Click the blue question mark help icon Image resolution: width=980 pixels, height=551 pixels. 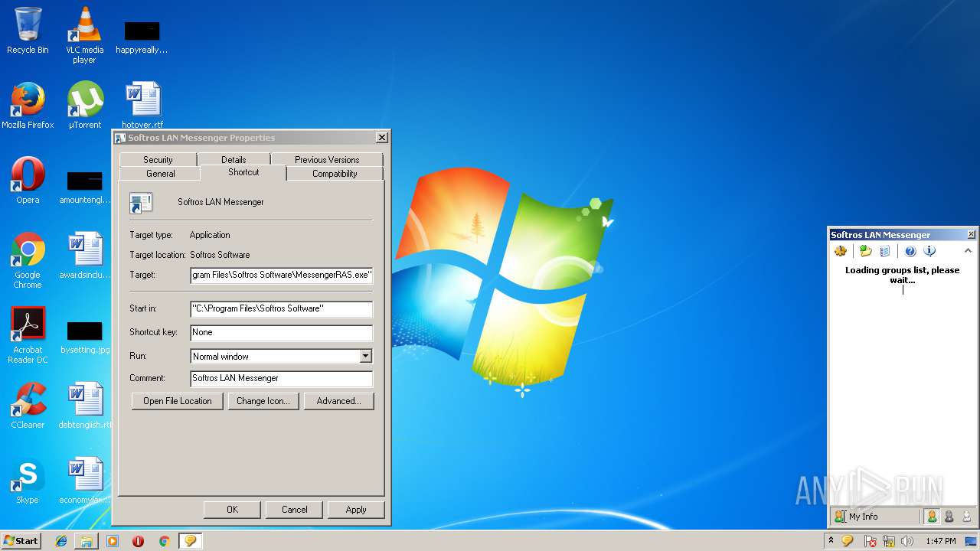point(910,251)
